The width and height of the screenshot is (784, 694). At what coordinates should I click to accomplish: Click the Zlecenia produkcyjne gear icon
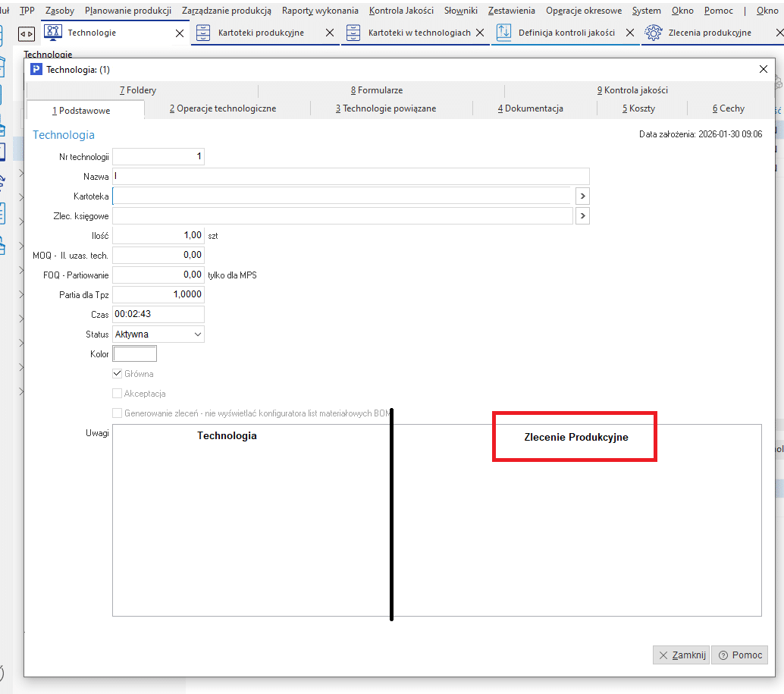click(x=653, y=33)
